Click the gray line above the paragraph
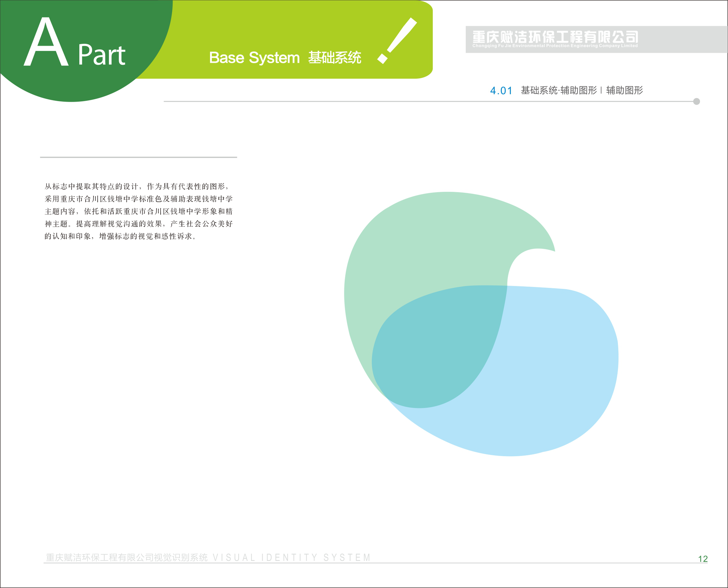 [138, 157]
